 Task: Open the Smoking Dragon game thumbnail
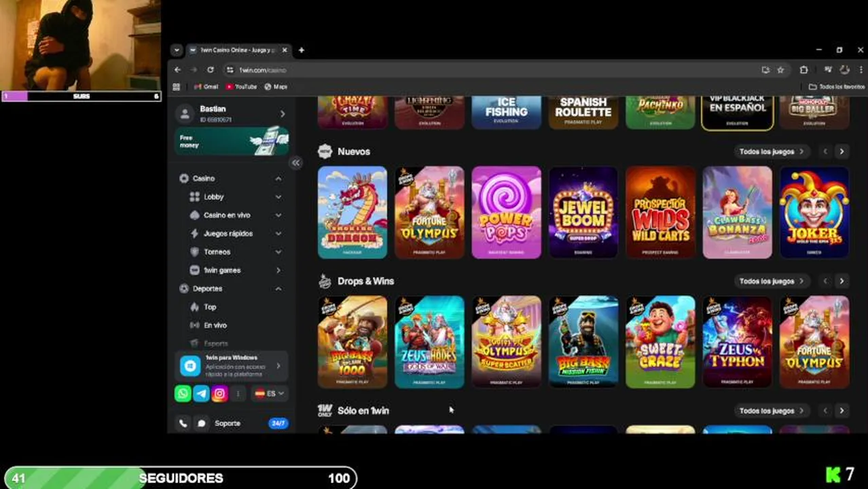pyautogui.click(x=352, y=213)
